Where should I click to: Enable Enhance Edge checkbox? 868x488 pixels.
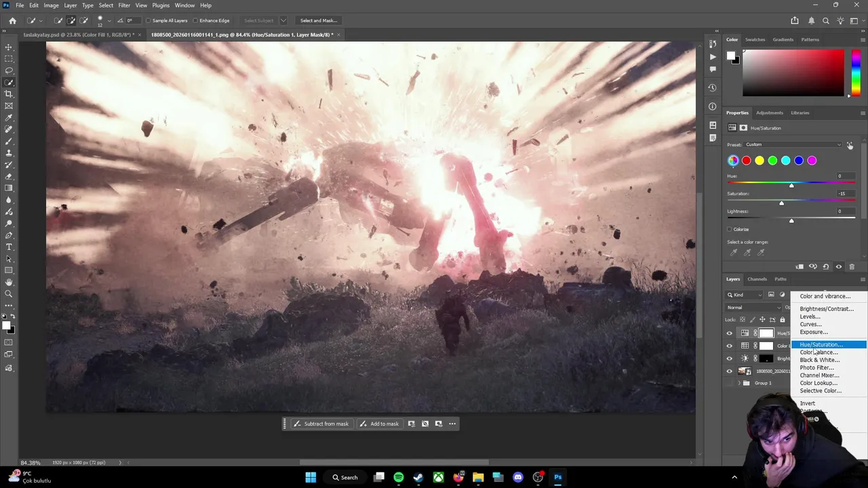click(x=196, y=20)
